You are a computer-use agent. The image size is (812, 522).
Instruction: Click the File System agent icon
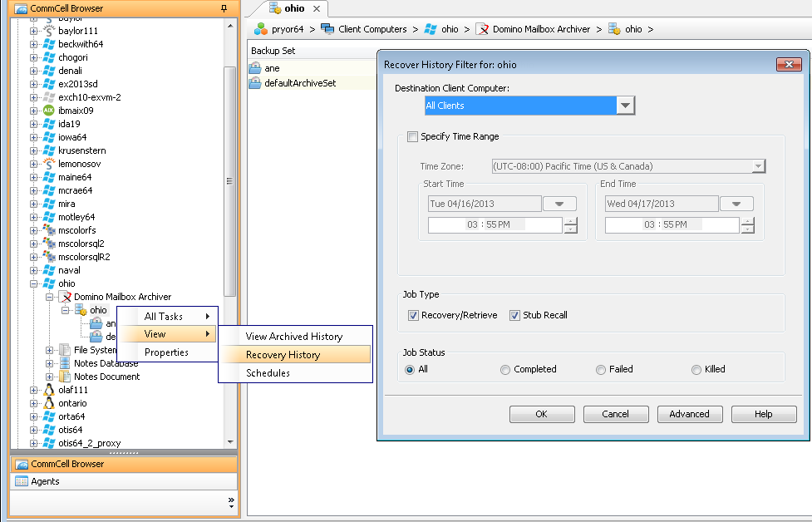(65, 350)
